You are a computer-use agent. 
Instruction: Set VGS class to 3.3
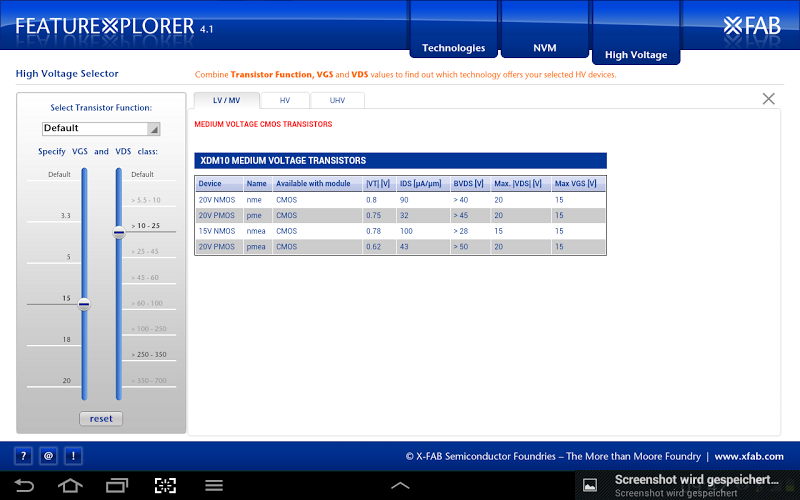click(x=65, y=216)
